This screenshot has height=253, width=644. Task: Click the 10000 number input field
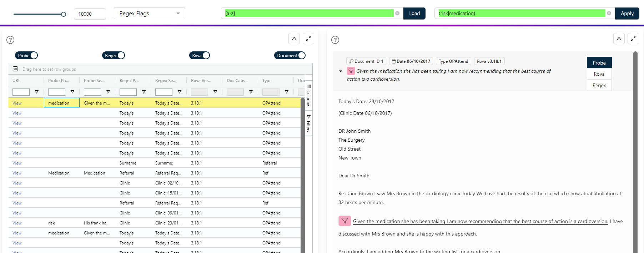[90, 14]
